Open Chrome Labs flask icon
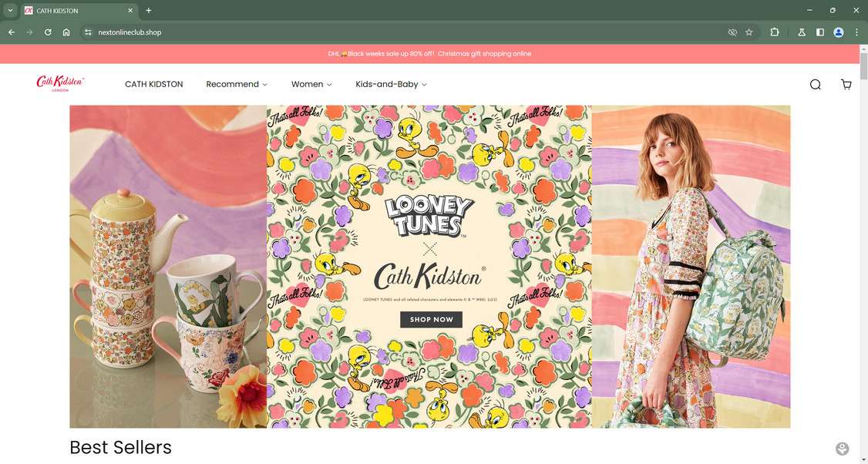 pyautogui.click(x=802, y=32)
